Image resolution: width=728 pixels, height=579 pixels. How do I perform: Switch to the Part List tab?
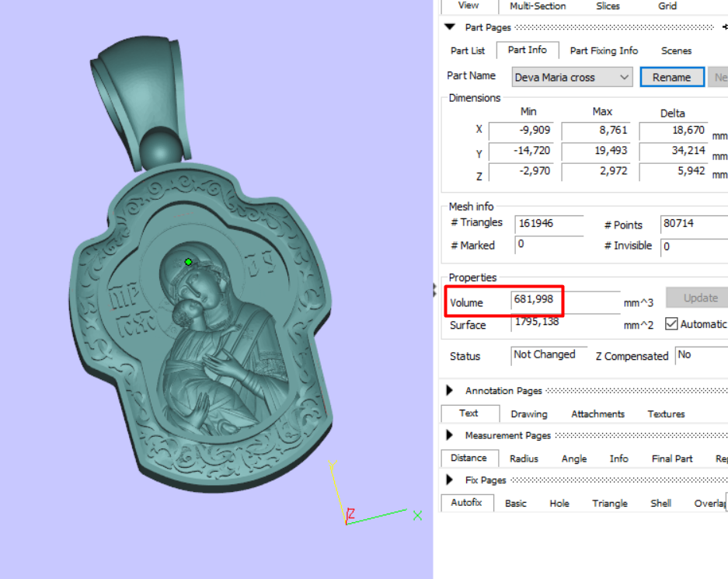(x=468, y=51)
